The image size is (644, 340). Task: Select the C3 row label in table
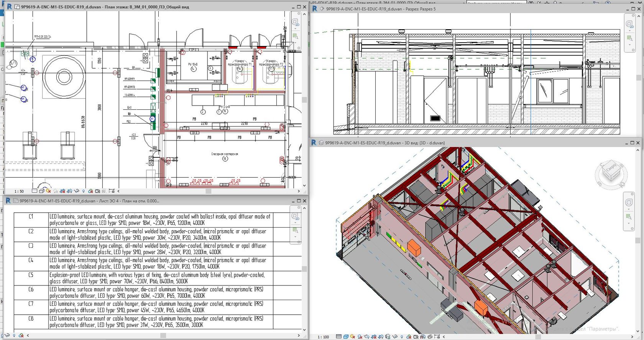coord(31,246)
